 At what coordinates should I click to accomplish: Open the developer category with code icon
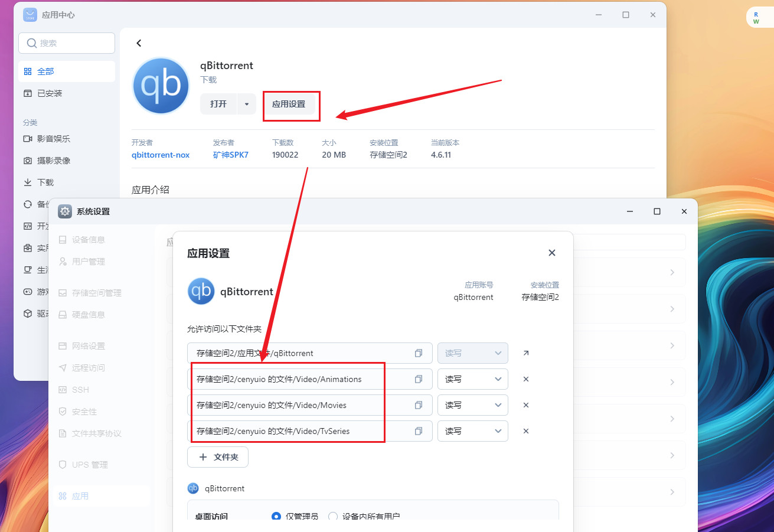[28, 226]
